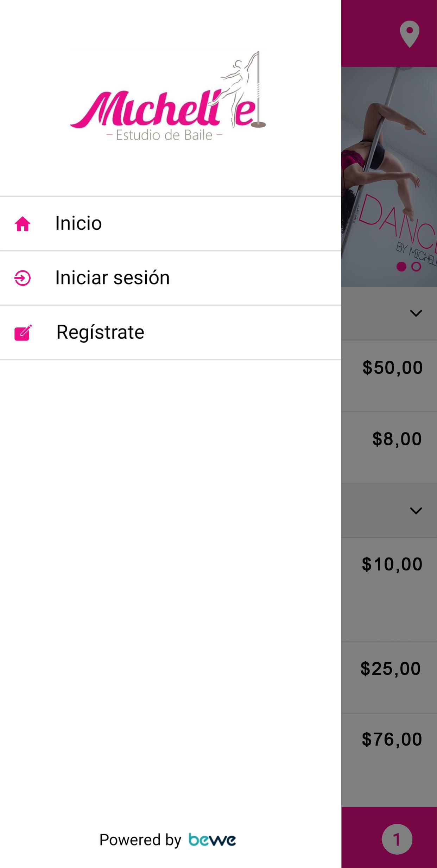Tap the register pencil icon
The image size is (437, 868).
pos(23,333)
